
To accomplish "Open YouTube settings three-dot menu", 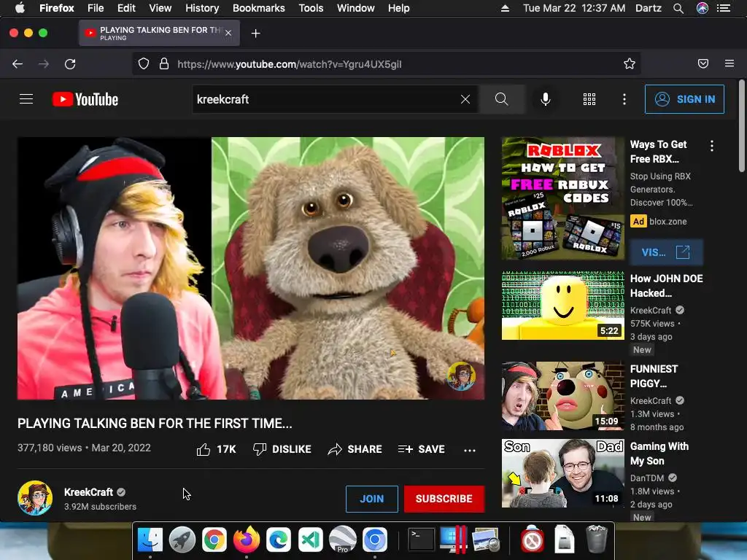I will click(x=624, y=99).
